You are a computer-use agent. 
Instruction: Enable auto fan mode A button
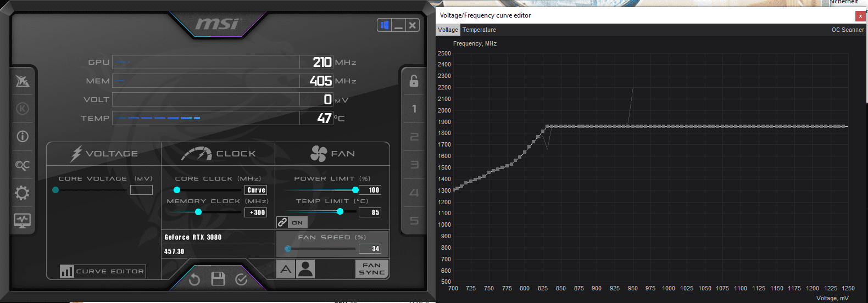[286, 269]
